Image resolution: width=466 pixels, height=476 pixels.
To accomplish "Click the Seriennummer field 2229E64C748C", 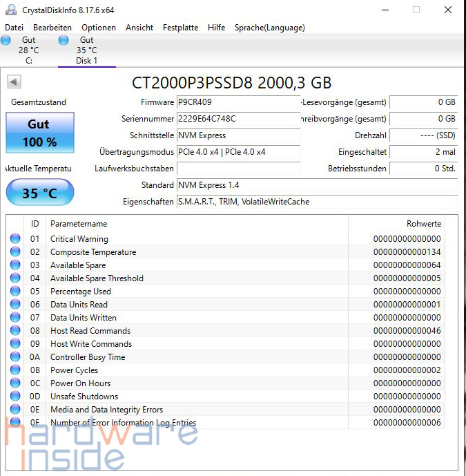I will [x=238, y=119].
